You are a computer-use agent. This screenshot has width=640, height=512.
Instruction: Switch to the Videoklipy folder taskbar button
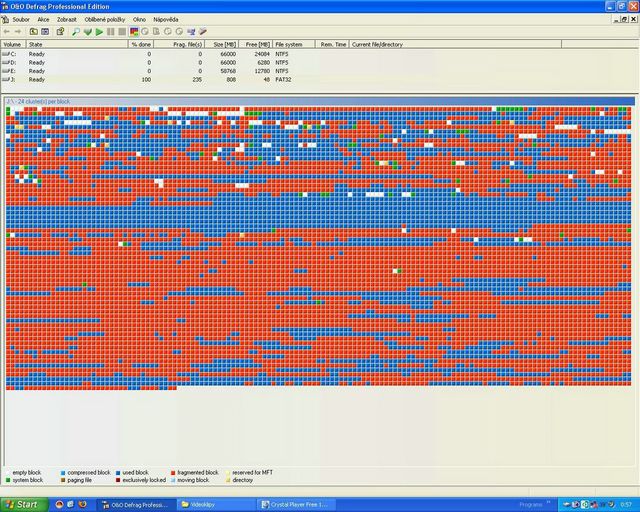point(216,505)
